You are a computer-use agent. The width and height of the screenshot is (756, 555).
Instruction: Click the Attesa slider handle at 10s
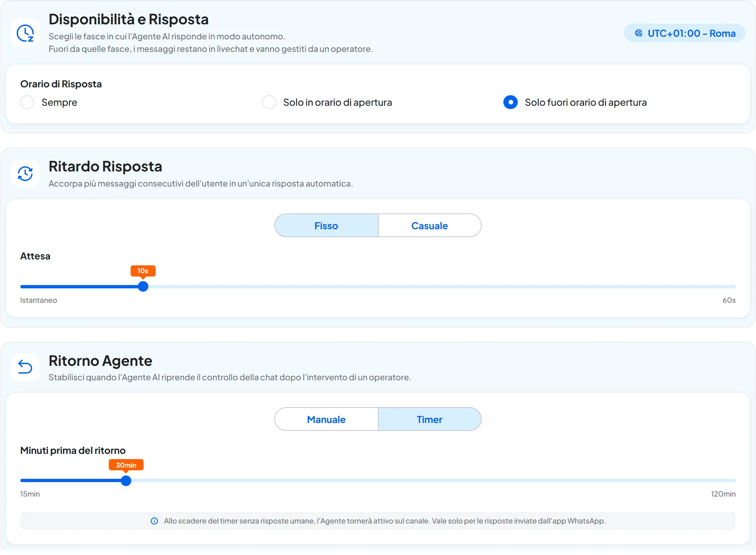143,286
